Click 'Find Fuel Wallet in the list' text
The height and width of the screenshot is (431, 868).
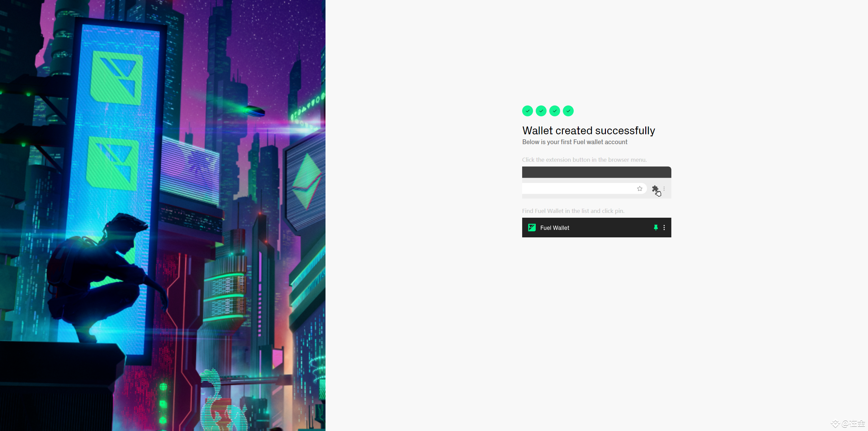(x=573, y=211)
